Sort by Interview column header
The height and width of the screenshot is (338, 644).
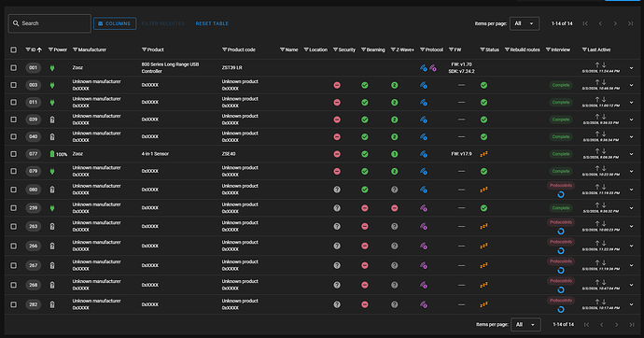[x=561, y=49]
